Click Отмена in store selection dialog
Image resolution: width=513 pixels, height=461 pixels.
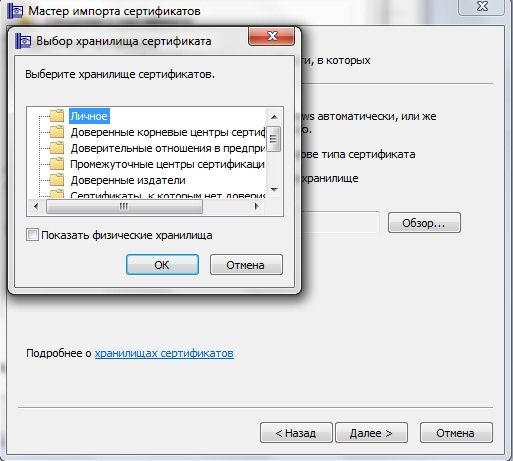coord(246,265)
